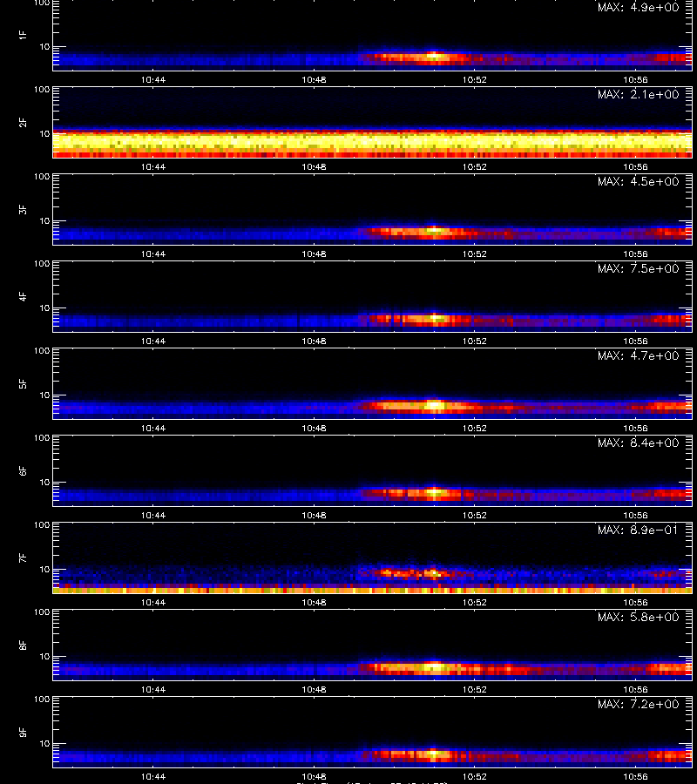This screenshot has width=697, height=784.
Task: Select the 1F panel axis label
Action: tap(23, 35)
